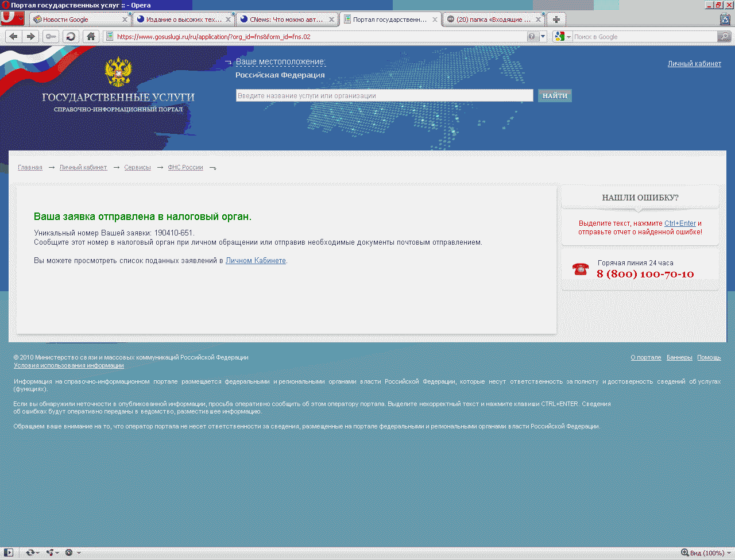Open the red Opera menu button

pyautogui.click(x=12, y=19)
